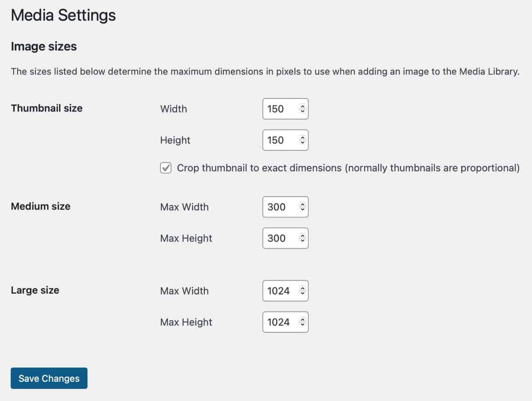Image resolution: width=532 pixels, height=401 pixels.
Task: Click the Media Settings page heading
Action: pos(63,16)
